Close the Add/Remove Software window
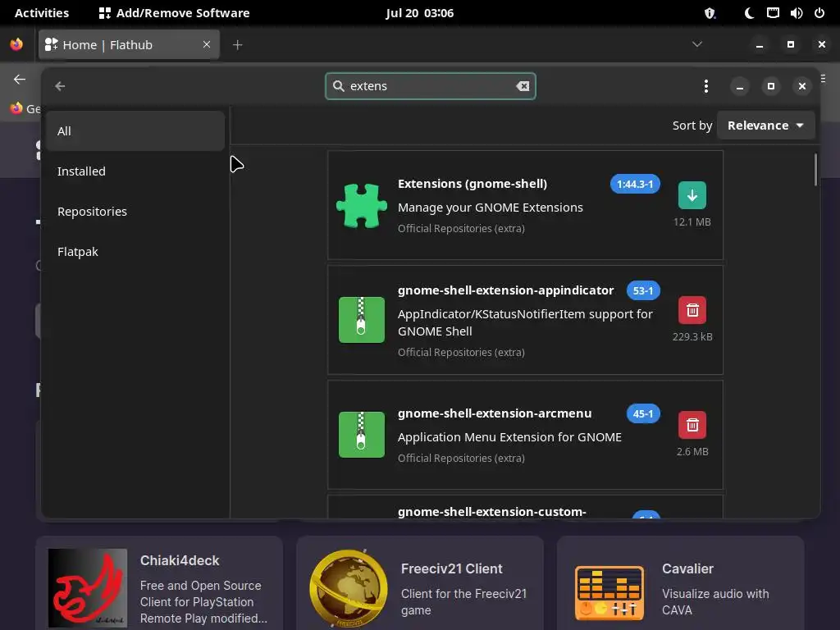 coord(801,86)
